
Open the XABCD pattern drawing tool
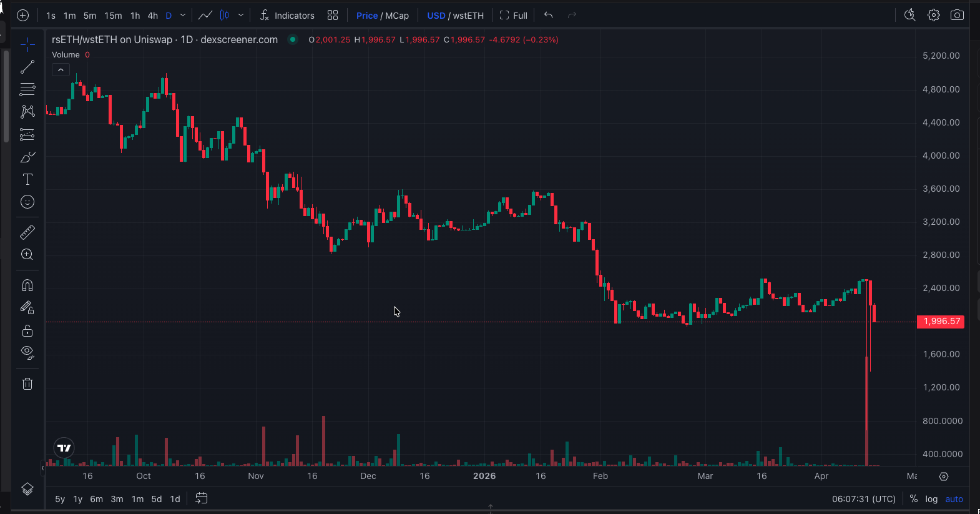click(x=27, y=112)
